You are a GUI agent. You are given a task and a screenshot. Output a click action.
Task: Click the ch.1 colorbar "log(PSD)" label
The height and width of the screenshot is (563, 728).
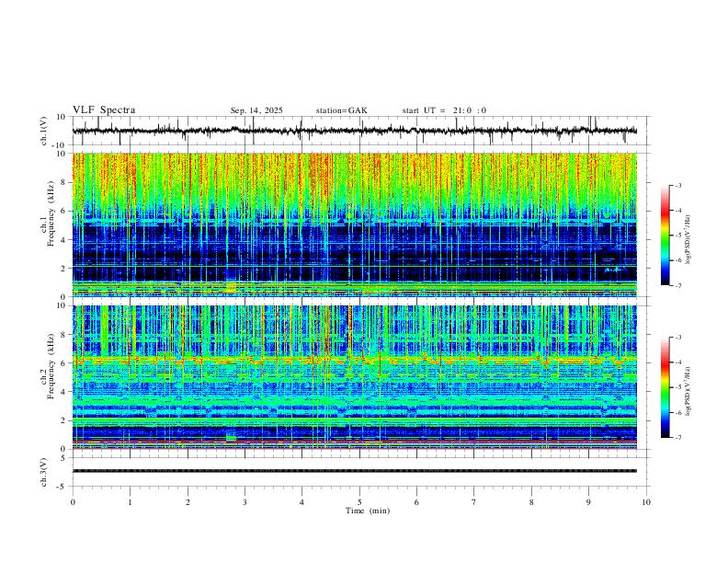point(688,240)
